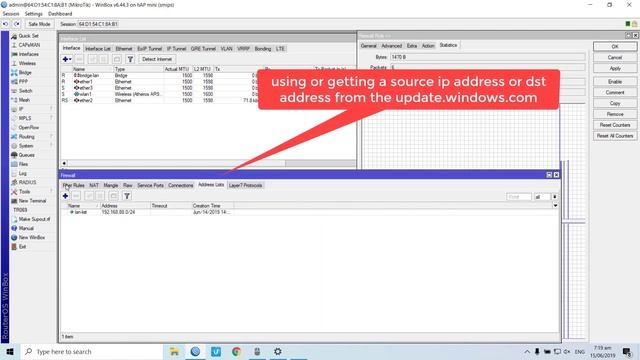Image resolution: width=640 pixels, height=360 pixels.
Task: Click the undo arrow in the top toolbar
Action: point(5,24)
